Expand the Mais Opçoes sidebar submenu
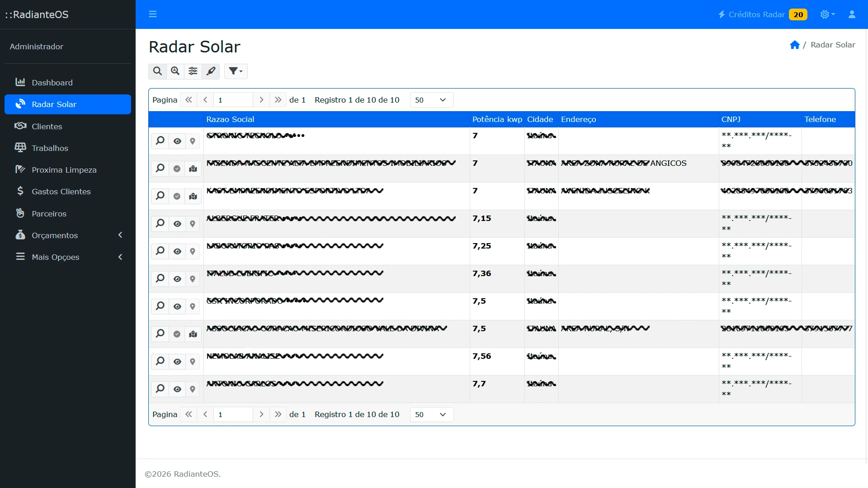868x488 pixels. tap(68, 257)
